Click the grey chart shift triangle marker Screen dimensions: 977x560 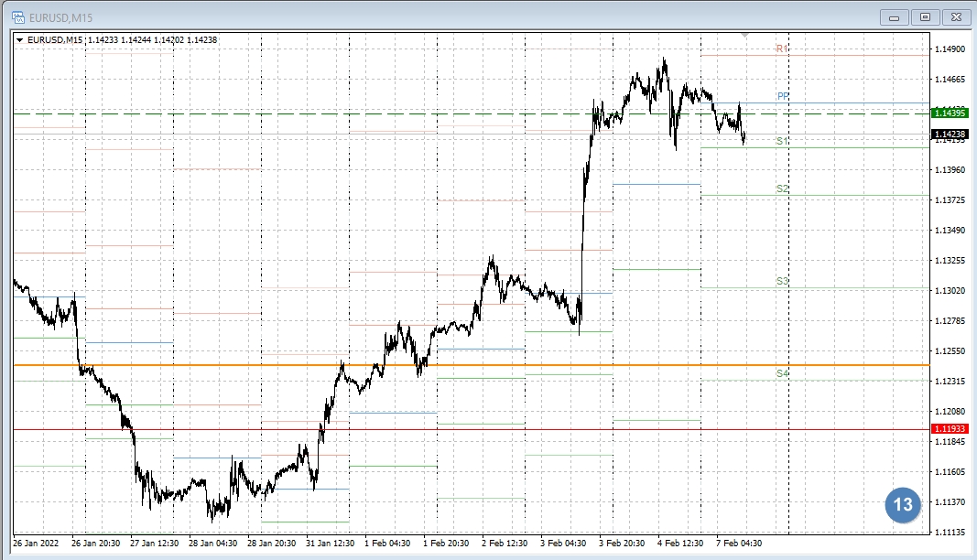coord(745,36)
